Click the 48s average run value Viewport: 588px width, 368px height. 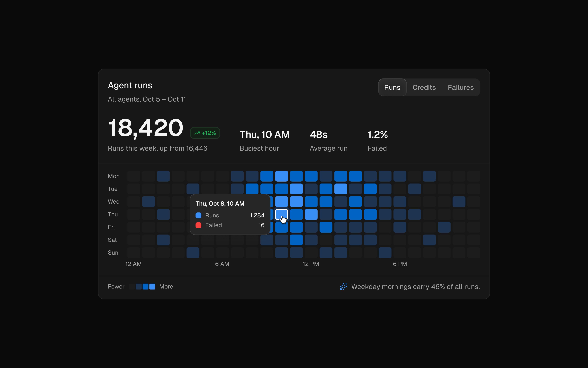319,135
